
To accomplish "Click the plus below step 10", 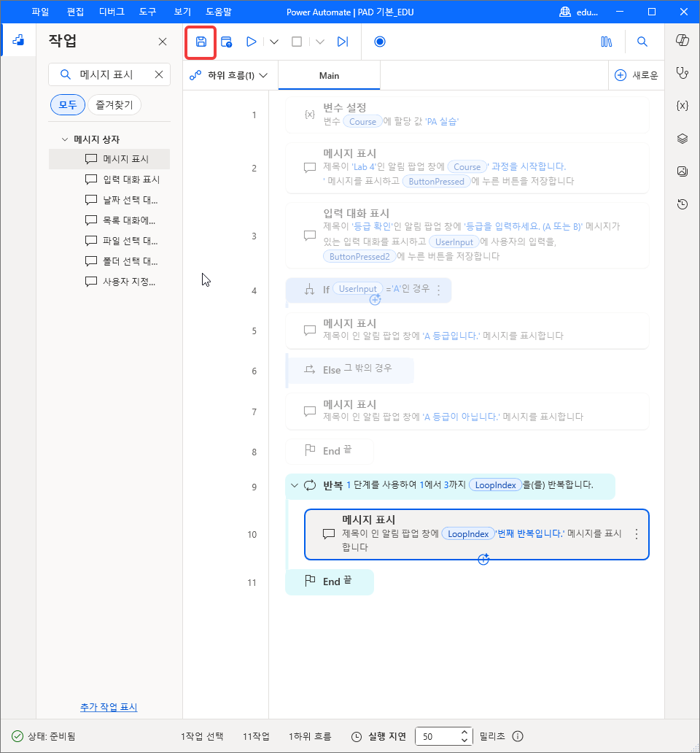I will [x=483, y=559].
